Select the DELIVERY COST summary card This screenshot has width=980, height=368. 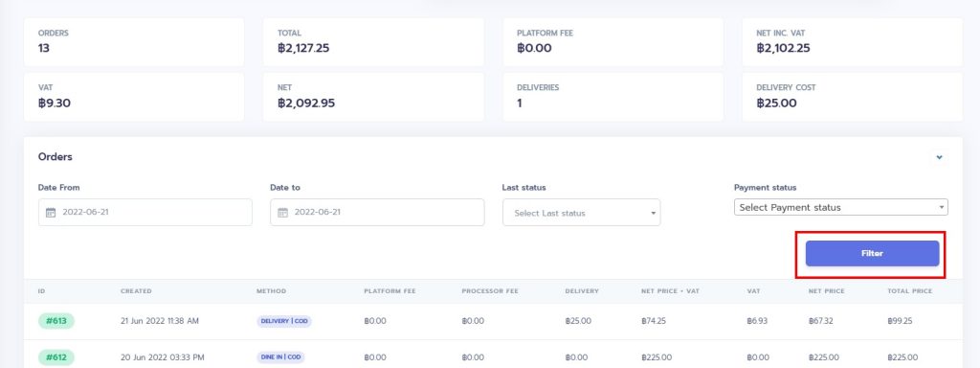pyautogui.click(x=853, y=97)
